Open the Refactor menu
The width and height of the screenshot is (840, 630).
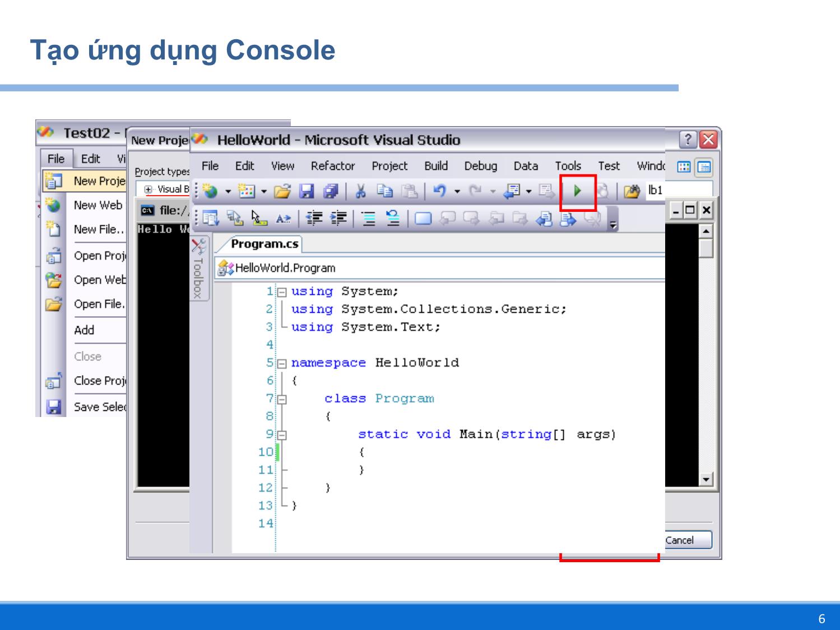pyautogui.click(x=333, y=166)
